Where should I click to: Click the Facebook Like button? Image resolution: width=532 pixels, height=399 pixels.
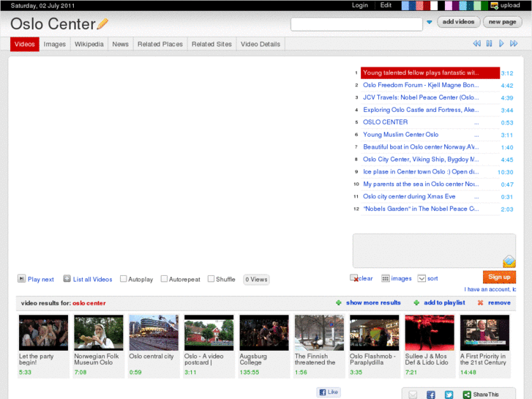pyautogui.click(x=329, y=392)
